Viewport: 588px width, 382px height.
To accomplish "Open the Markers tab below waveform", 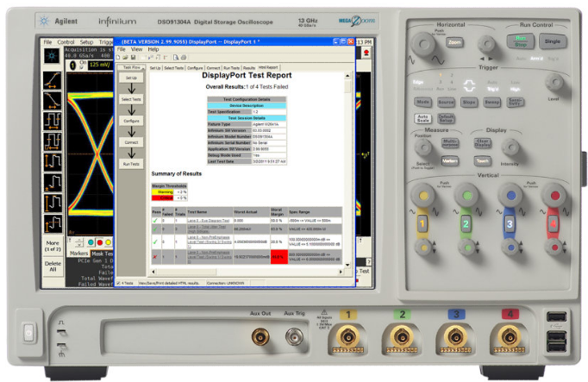I will click(78, 254).
